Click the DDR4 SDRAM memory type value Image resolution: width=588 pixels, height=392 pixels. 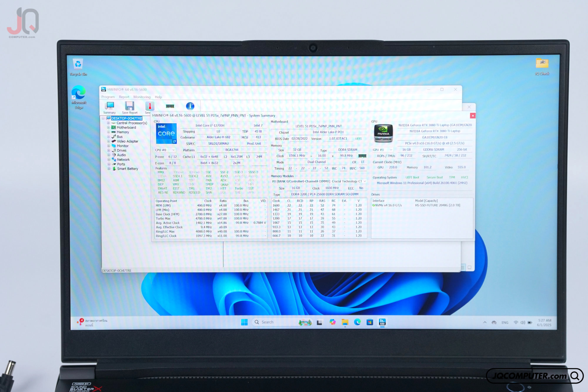[x=348, y=150]
